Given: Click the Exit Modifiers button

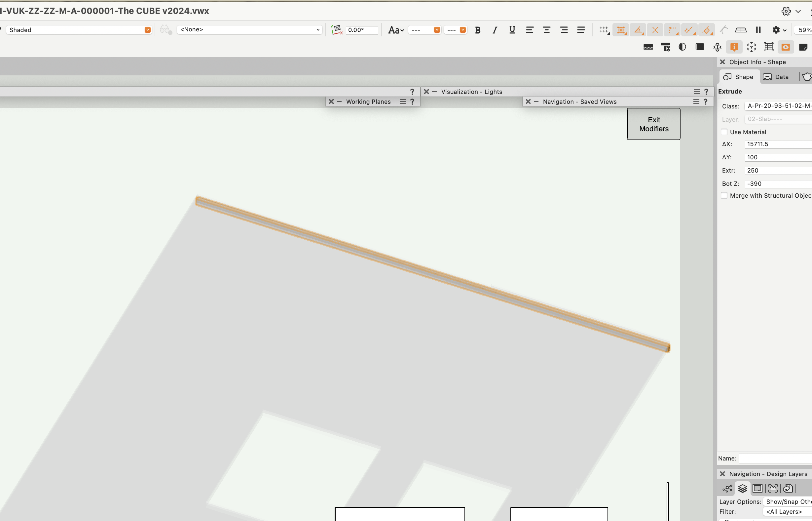Looking at the screenshot, I should tap(653, 124).
